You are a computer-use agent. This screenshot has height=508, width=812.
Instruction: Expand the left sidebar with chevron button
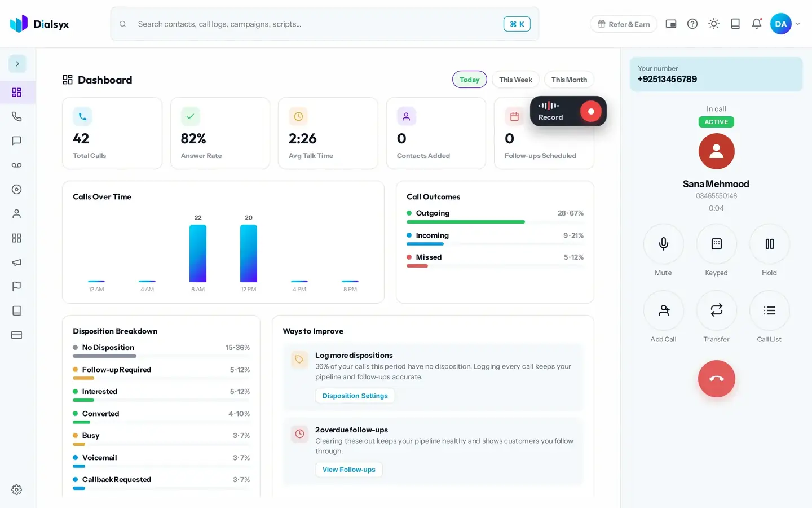(17, 64)
